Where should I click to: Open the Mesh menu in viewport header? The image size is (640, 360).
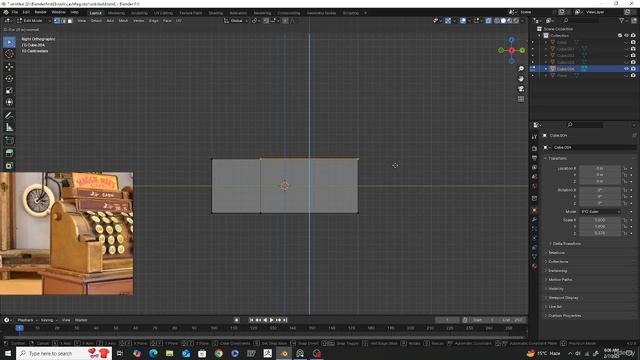[x=123, y=20]
